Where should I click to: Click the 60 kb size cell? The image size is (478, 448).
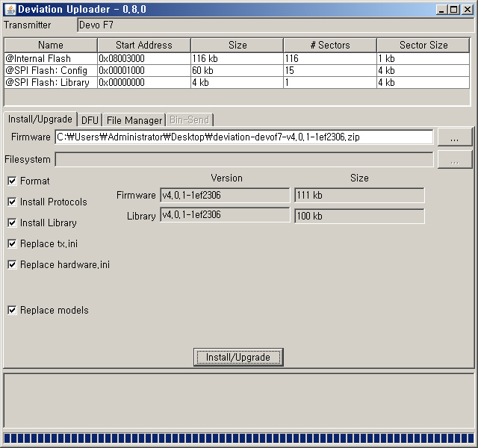coord(238,70)
